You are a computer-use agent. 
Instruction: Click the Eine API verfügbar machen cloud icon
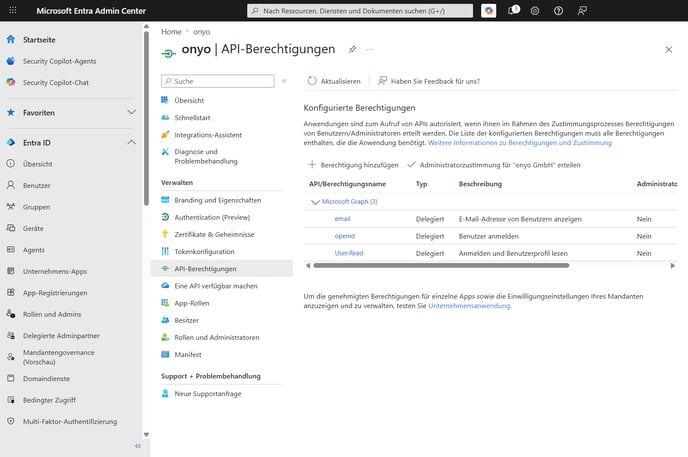click(x=165, y=286)
